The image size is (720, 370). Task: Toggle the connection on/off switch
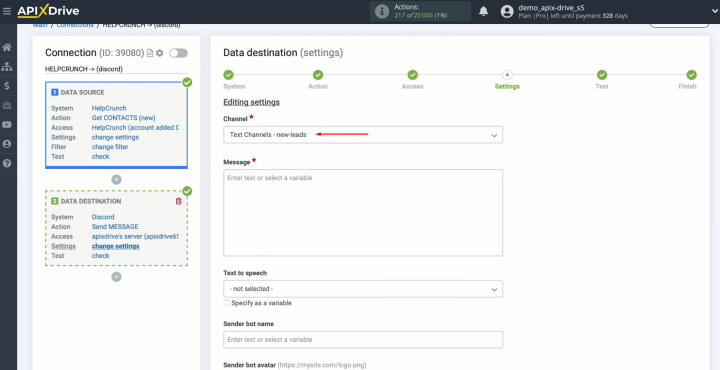(178, 53)
